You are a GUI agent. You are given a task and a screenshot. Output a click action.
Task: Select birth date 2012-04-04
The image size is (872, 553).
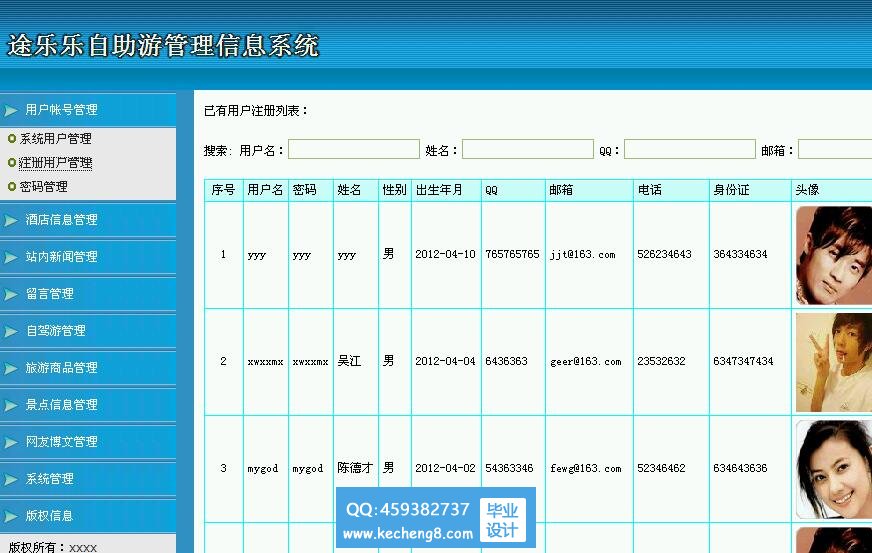[445, 361]
